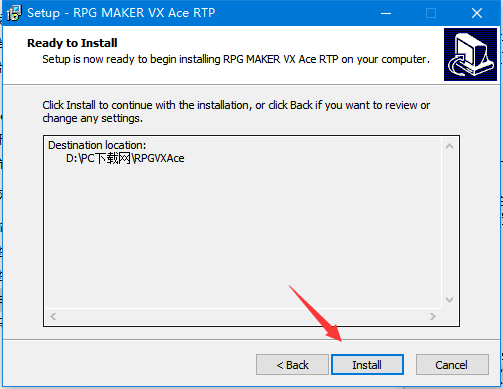503x389 pixels.
Task: Start installation with the Install button
Action: 367,365
